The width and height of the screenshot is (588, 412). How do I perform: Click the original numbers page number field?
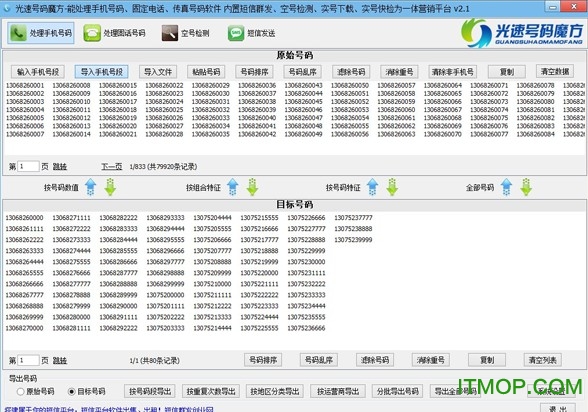point(28,166)
